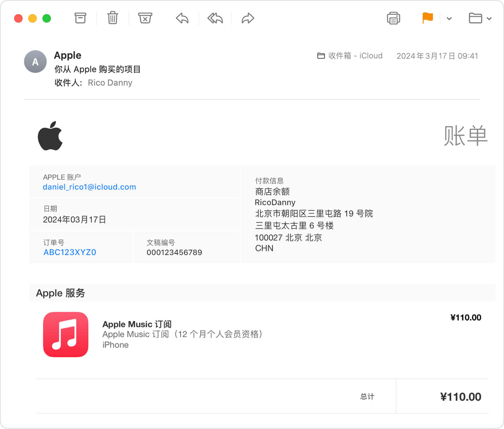This screenshot has height=429, width=504.
Task: Click the iPhone device label
Action: pos(115,345)
